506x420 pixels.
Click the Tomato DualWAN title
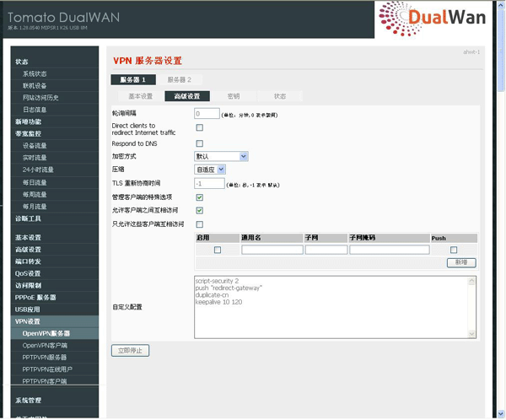(63, 18)
